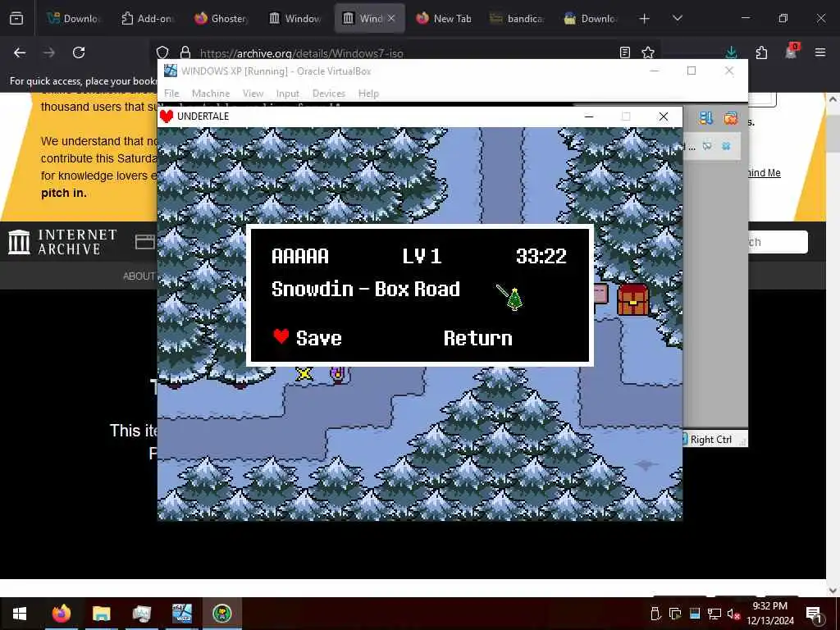Open the Firefox downloads panel
The height and width of the screenshot is (630, 840).
[731, 52]
